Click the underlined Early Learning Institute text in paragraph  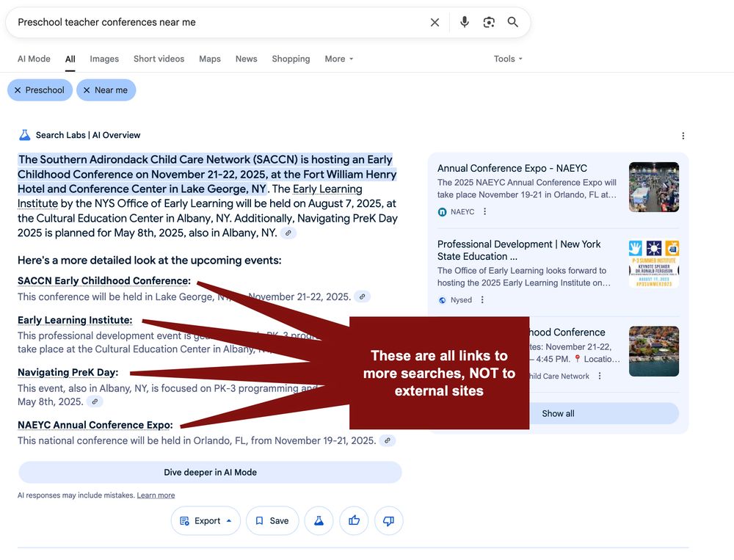[189, 196]
